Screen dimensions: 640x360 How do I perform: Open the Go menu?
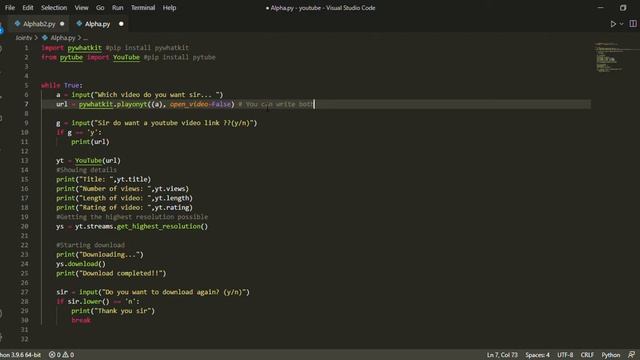pyautogui.click(x=100, y=8)
